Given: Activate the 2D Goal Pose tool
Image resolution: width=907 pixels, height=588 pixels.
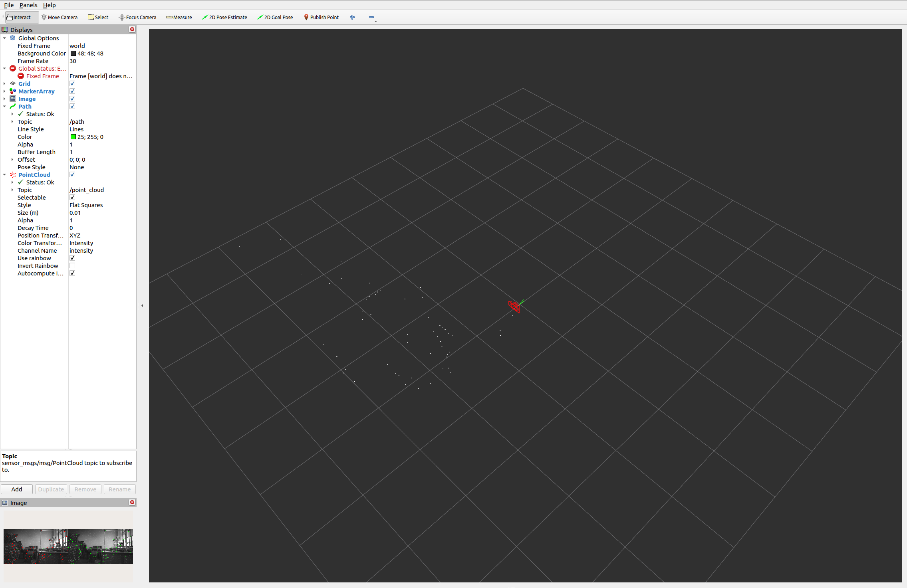Looking at the screenshot, I should [275, 17].
